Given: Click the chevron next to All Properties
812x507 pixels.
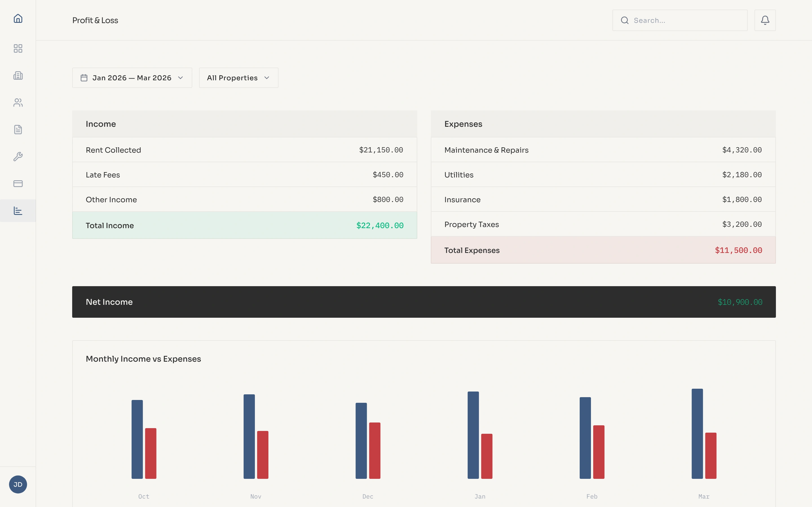Looking at the screenshot, I should (x=267, y=77).
